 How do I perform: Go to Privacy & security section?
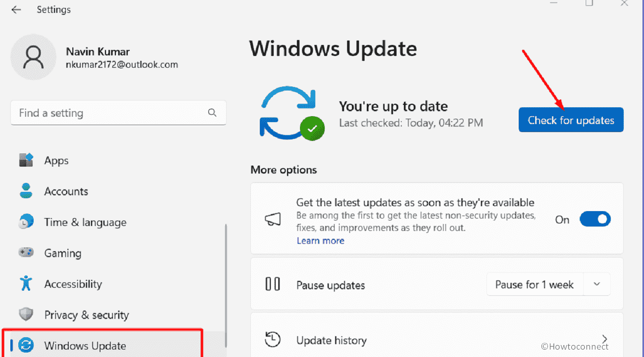click(86, 315)
